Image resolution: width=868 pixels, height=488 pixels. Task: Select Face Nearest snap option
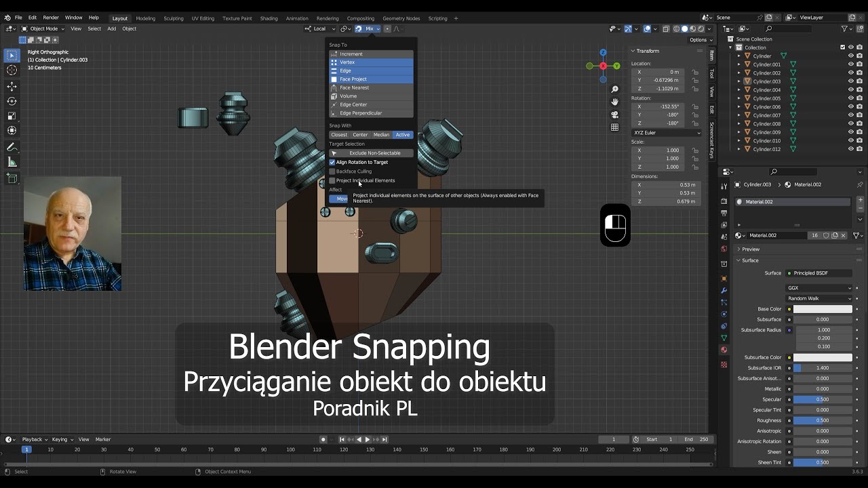(371, 87)
